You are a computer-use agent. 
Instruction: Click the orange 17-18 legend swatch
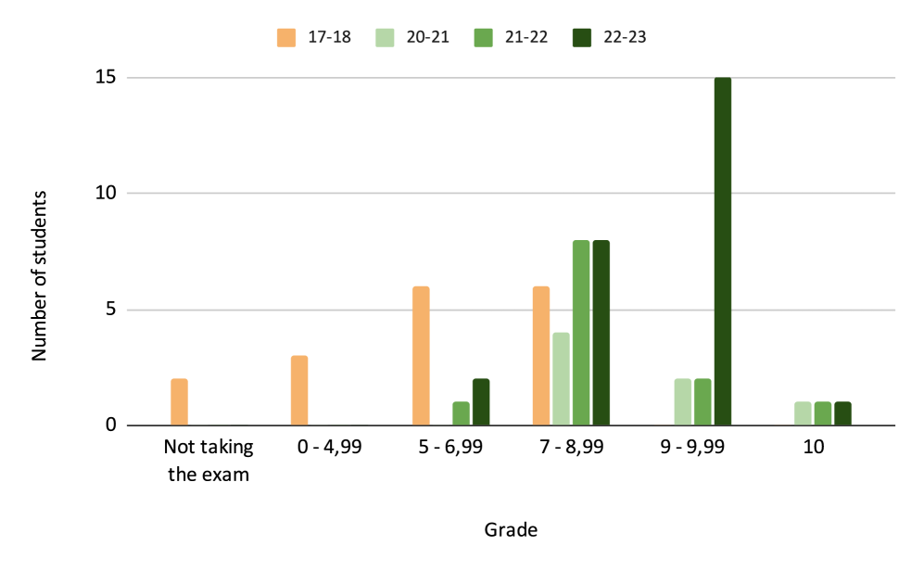[x=286, y=37]
